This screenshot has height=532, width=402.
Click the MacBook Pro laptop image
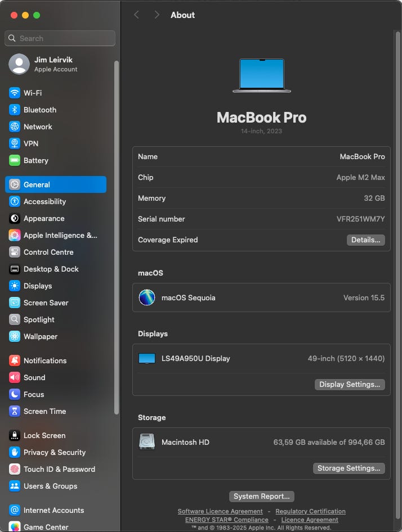click(262, 76)
